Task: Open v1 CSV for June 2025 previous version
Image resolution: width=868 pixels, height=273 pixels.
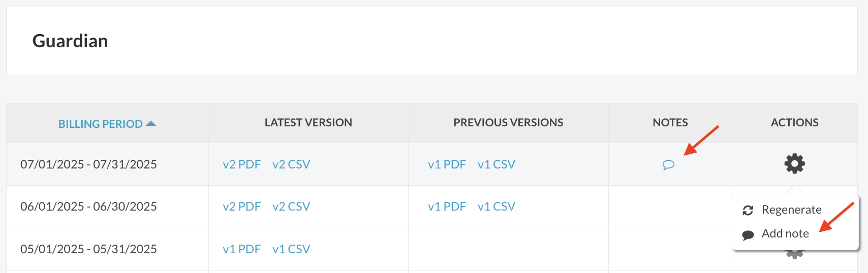Action: pyautogui.click(x=497, y=207)
